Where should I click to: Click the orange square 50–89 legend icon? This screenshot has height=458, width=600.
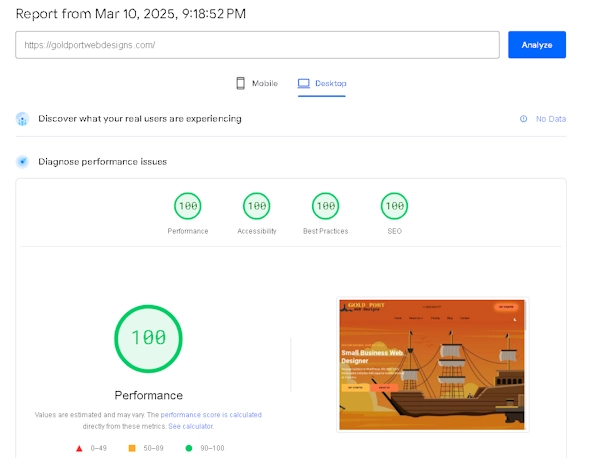click(x=132, y=448)
